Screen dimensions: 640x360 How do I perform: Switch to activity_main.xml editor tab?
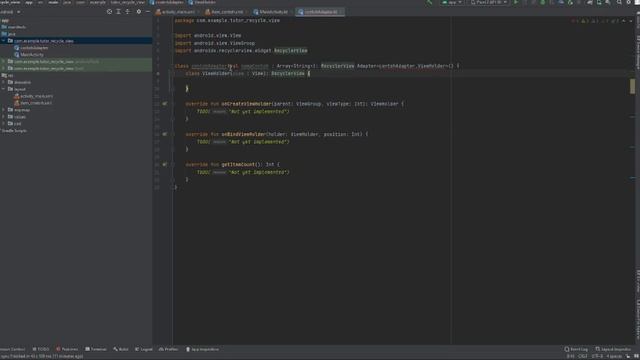pos(176,12)
